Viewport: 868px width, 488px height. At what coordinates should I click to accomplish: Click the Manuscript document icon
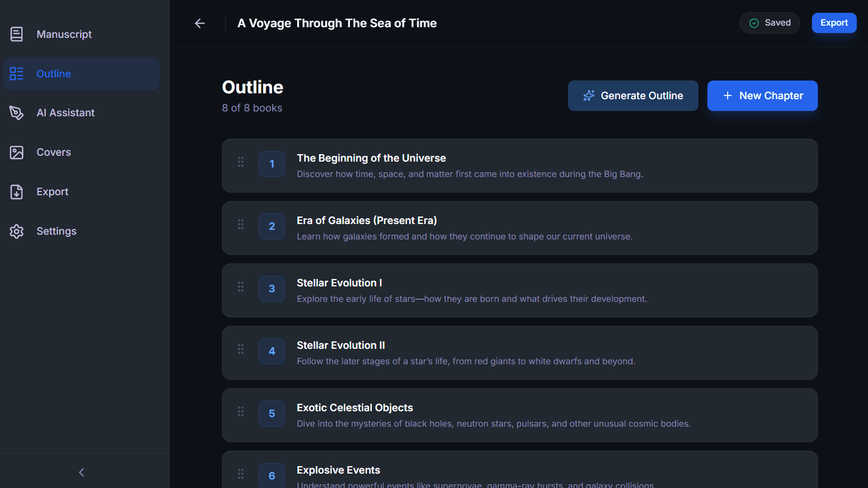point(17,34)
